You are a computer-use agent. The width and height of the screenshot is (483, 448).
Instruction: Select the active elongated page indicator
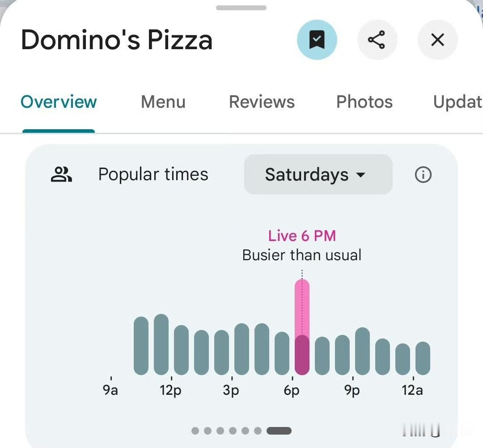tap(279, 431)
